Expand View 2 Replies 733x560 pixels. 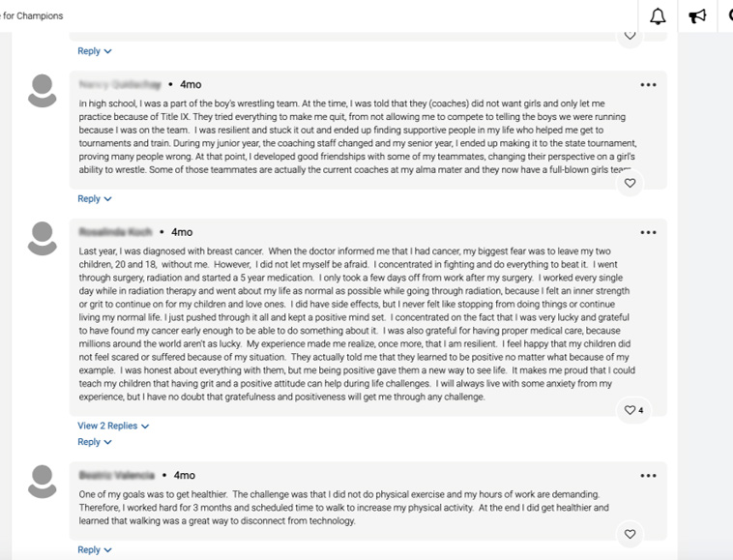[113, 426]
